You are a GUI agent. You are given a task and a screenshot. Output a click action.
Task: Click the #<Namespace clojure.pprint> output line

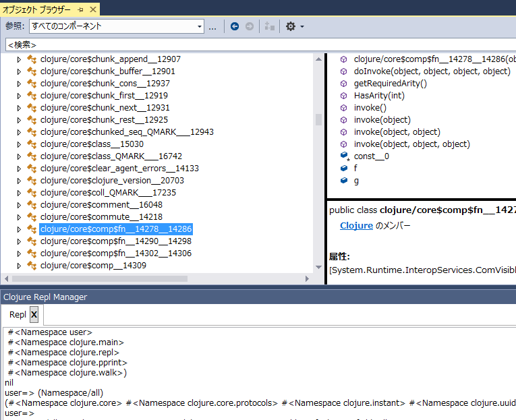click(67, 363)
